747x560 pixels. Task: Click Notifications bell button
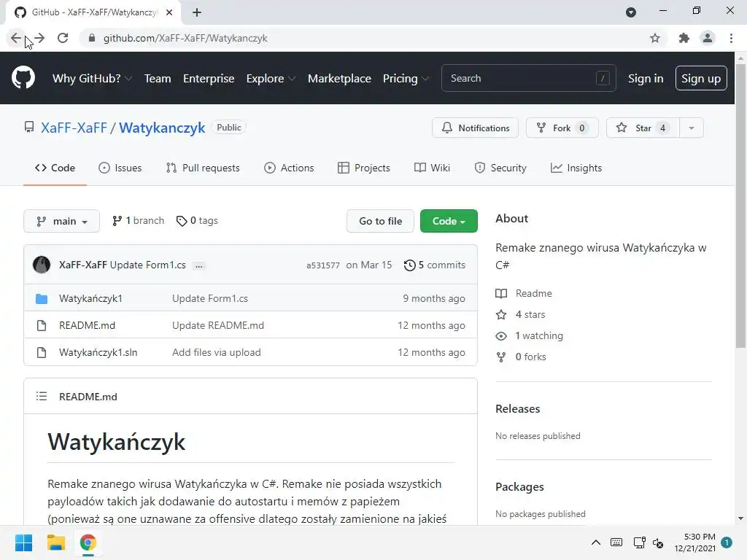click(475, 128)
